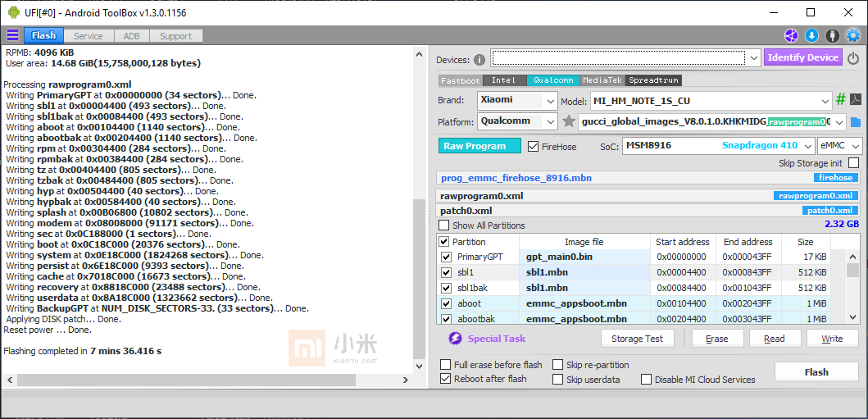
Task: Uncheck the PrimaryGPT partition
Action: tap(446, 257)
